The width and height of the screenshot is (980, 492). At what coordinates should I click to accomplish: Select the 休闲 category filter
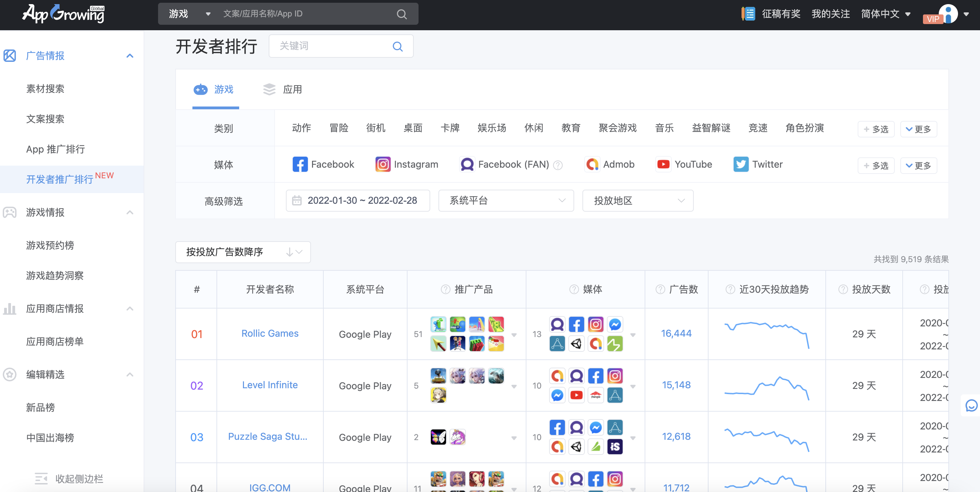[533, 128]
